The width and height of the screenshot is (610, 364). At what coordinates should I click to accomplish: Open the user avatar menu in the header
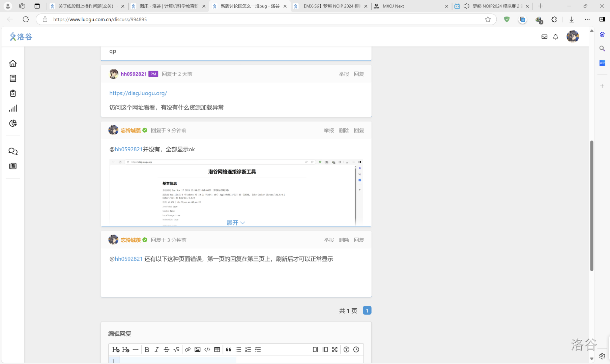[x=573, y=36]
